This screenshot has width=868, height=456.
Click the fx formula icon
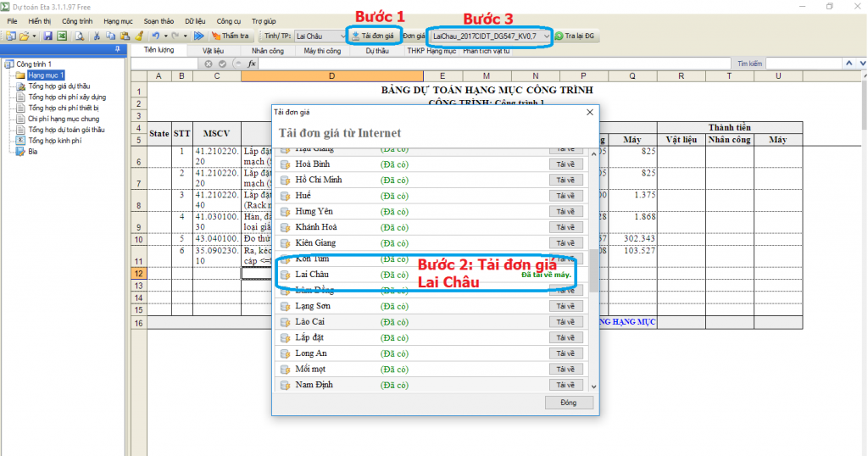tap(252, 64)
